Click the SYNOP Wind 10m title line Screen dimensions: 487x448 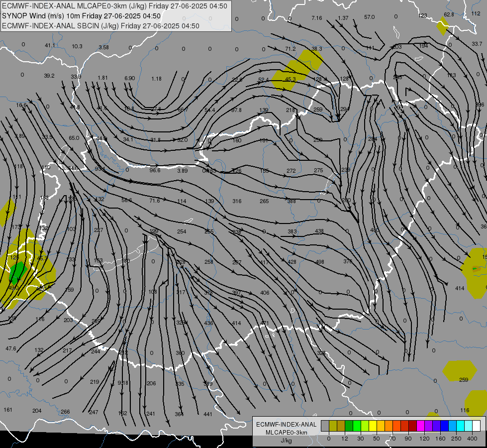[x=82, y=16]
